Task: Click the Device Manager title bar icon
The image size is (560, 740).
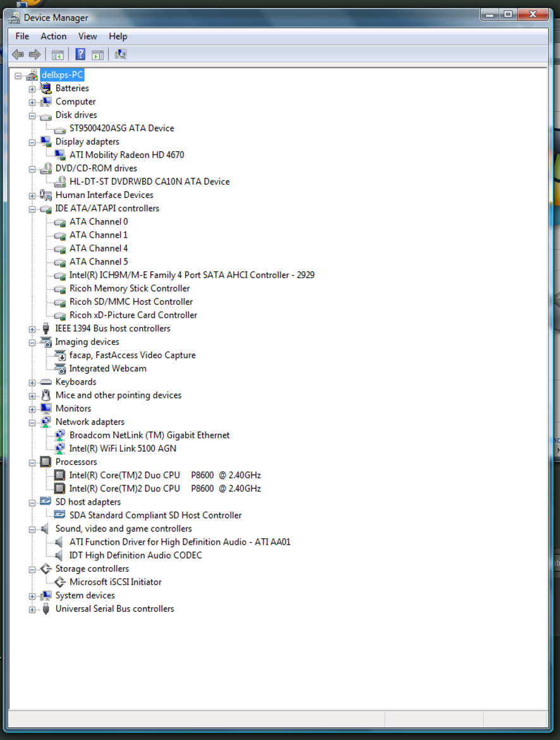Action: pyautogui.click(x=15, y=18)
